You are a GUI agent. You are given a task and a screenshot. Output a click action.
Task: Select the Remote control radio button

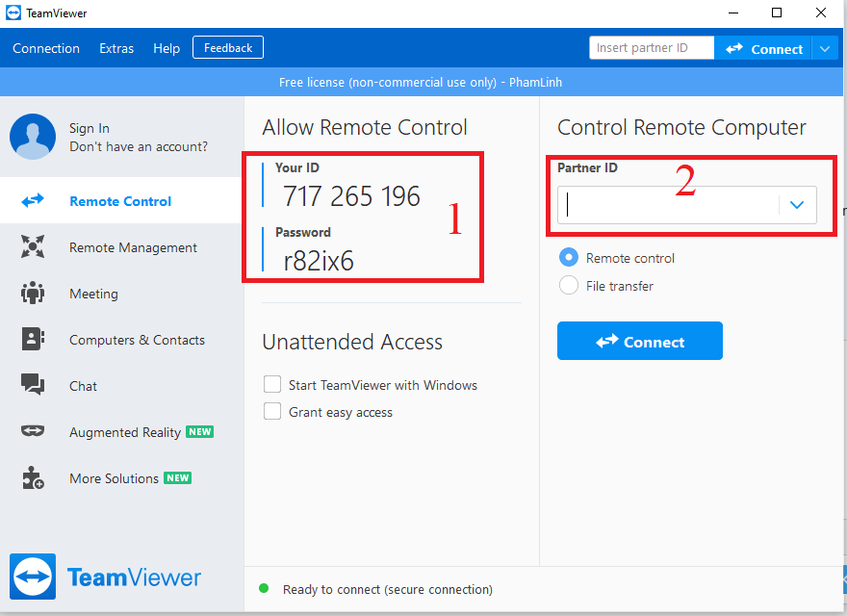click(568, 257)
